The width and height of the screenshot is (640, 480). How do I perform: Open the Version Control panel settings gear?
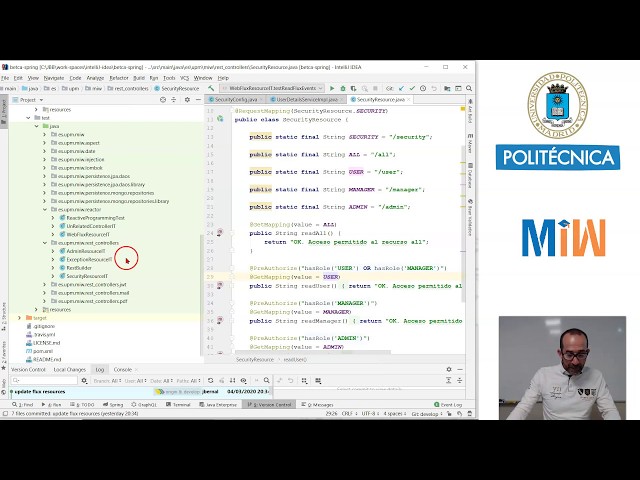(x=449, y=369)
